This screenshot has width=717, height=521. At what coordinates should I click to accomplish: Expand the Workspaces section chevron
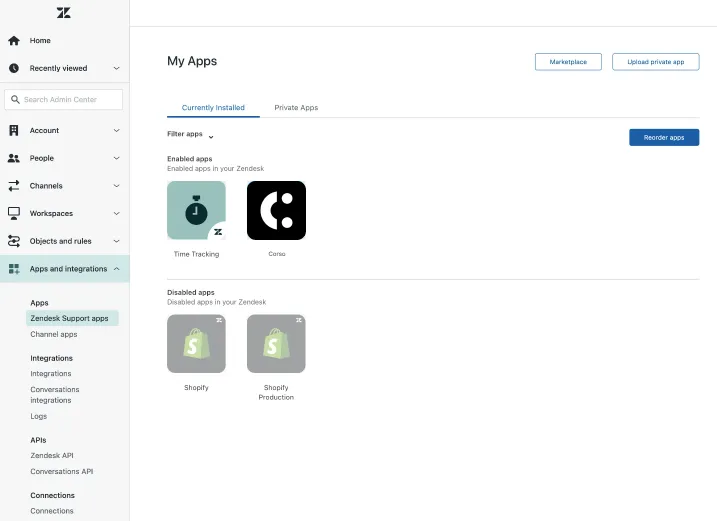click(x=117, y=214)
